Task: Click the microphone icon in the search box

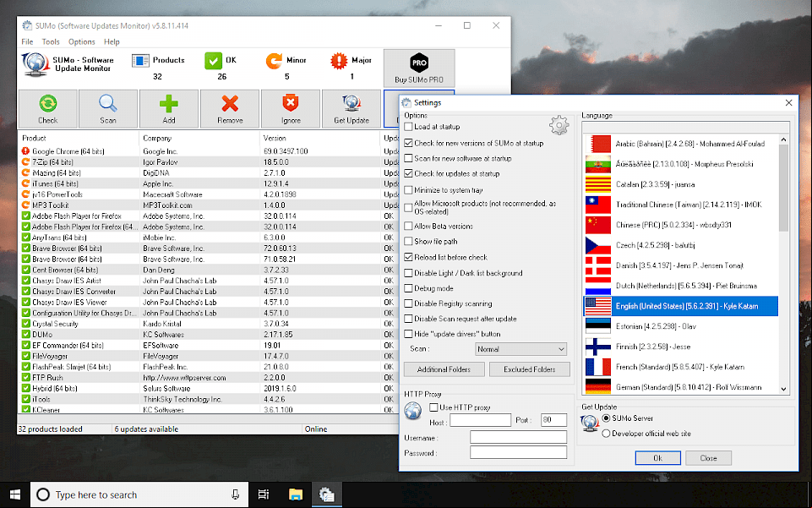Action: pos(235,494)
